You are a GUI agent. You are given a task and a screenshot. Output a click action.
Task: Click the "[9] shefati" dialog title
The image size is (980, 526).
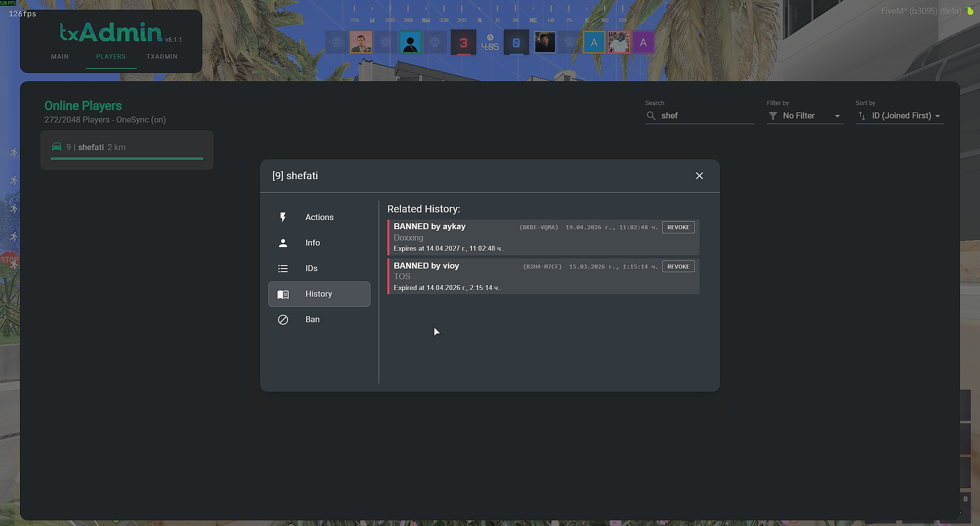pos(295,176)
